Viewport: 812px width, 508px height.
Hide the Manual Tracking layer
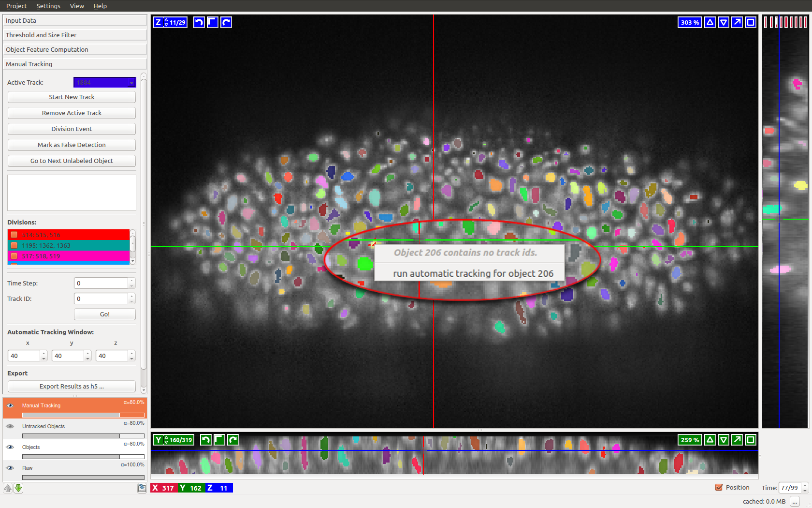click(10, 405)
